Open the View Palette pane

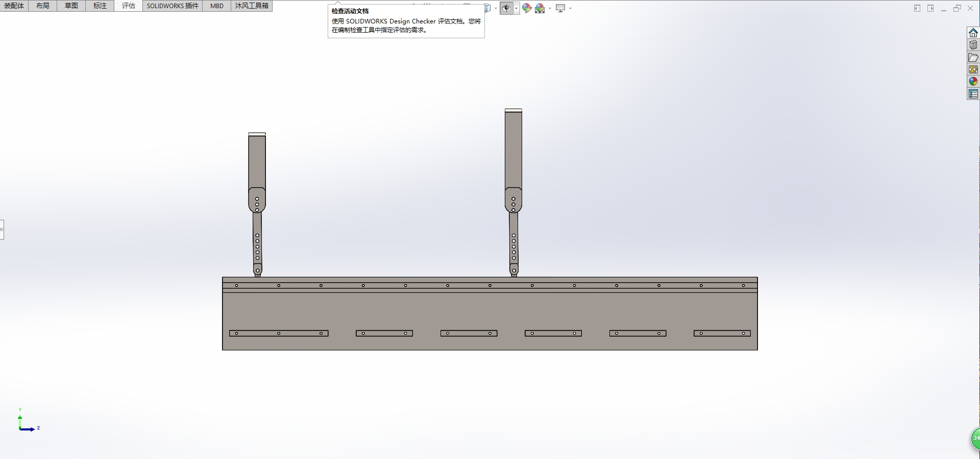[973, 69]
